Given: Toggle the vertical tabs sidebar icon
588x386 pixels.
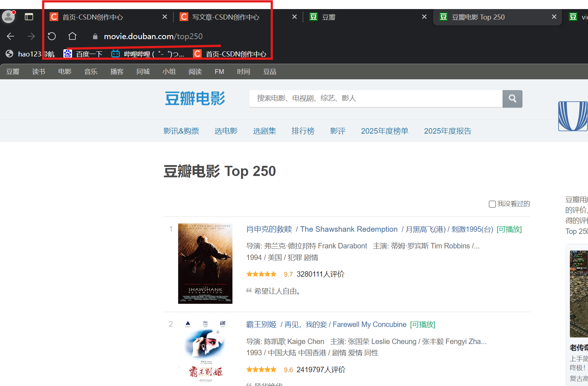Looking at the screenshot, I should (29, 17).
